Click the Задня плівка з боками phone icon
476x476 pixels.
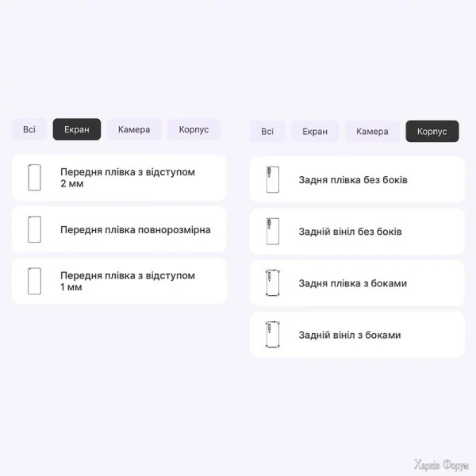coord(273,283)
